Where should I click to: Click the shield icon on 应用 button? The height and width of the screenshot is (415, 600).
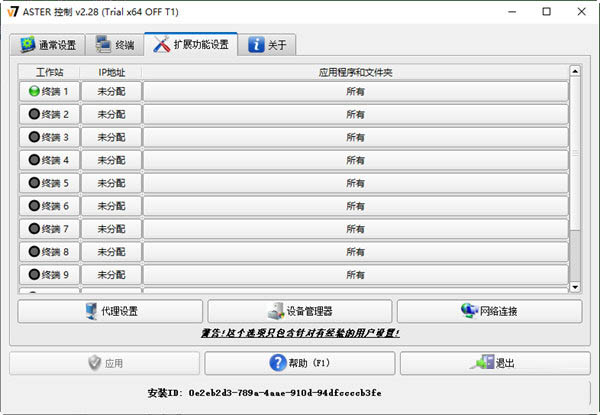tap(95, 363)
